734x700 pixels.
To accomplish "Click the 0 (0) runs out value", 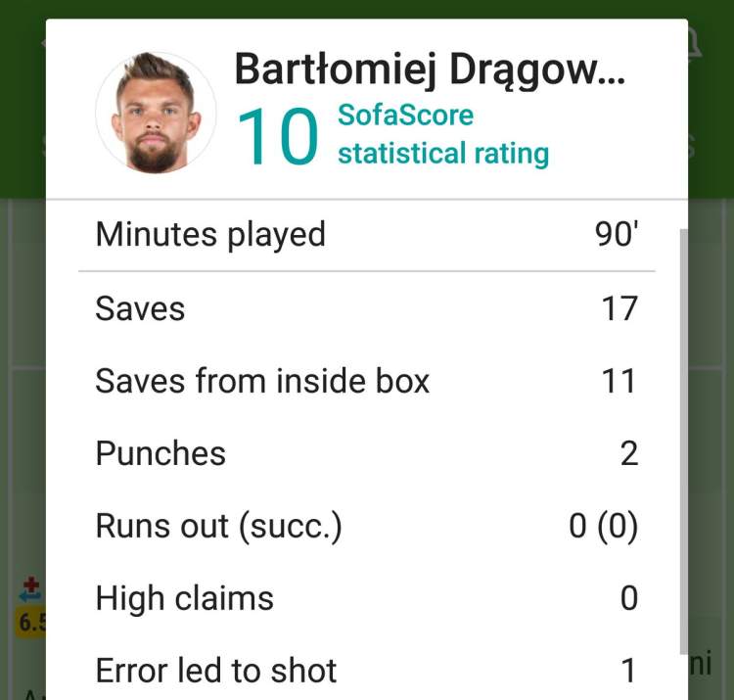I will click(604, 526).
